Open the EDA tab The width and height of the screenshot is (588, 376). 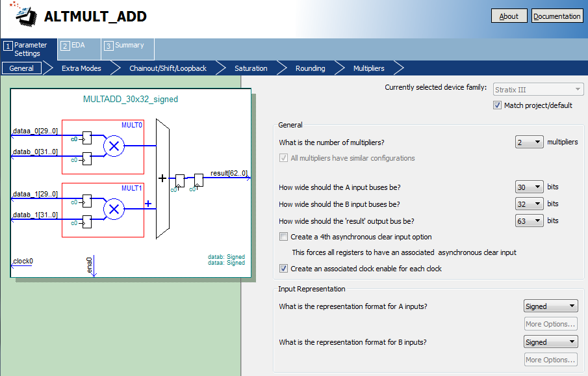click(x=79, y=49)
